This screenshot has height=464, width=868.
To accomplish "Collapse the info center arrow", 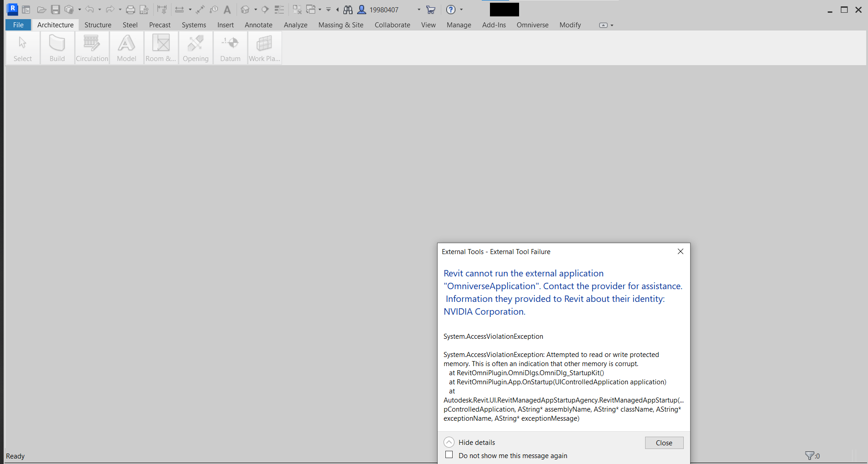I will tap(338, 10).
